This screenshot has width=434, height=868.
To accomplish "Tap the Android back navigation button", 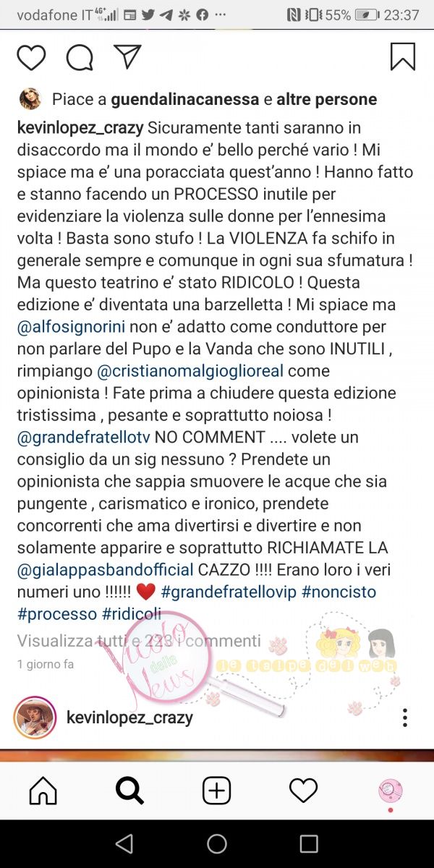I will 124,843.
